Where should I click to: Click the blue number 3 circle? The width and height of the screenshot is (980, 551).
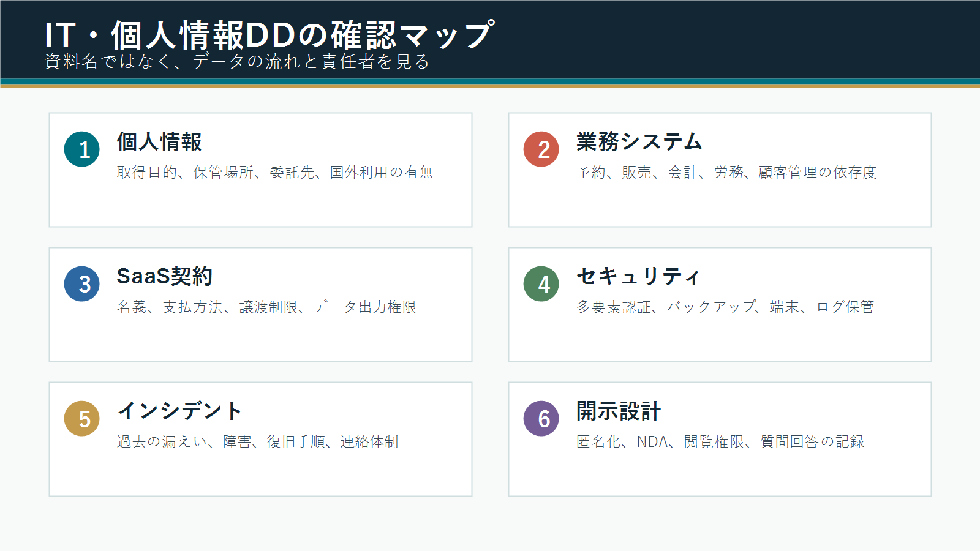tap(82, 284)
